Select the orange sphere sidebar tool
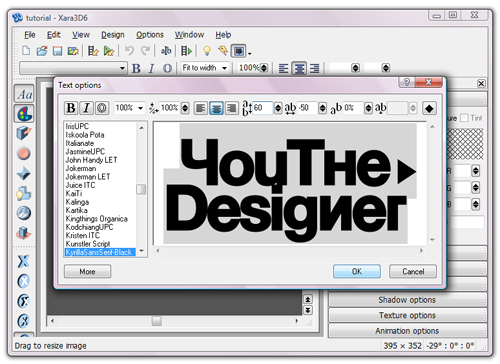The width and height of the screenshot is (500, 364). point(24,153)
